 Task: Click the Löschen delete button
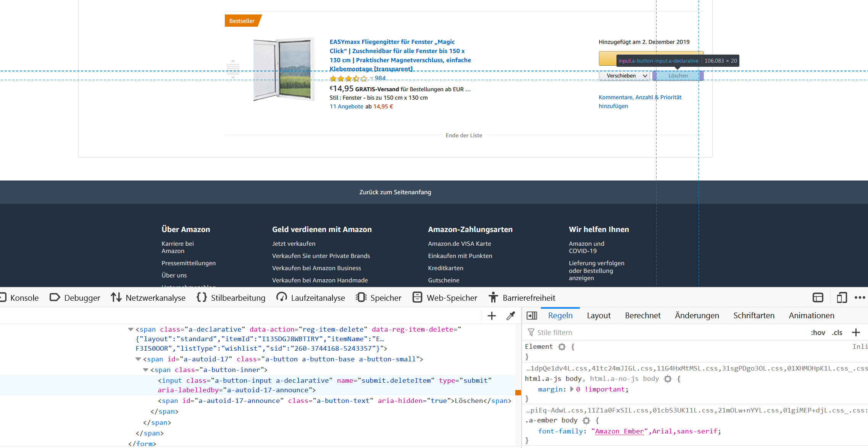(678, 76)
